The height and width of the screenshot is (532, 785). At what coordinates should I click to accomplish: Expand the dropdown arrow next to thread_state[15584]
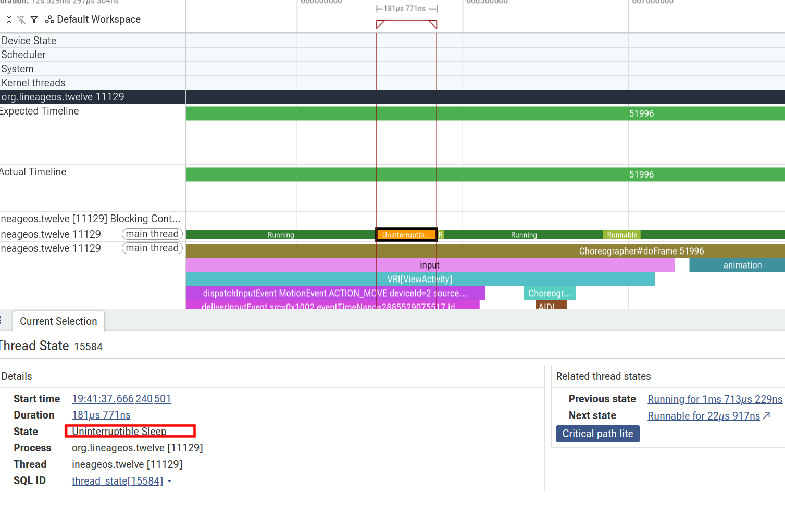(169, 482)
